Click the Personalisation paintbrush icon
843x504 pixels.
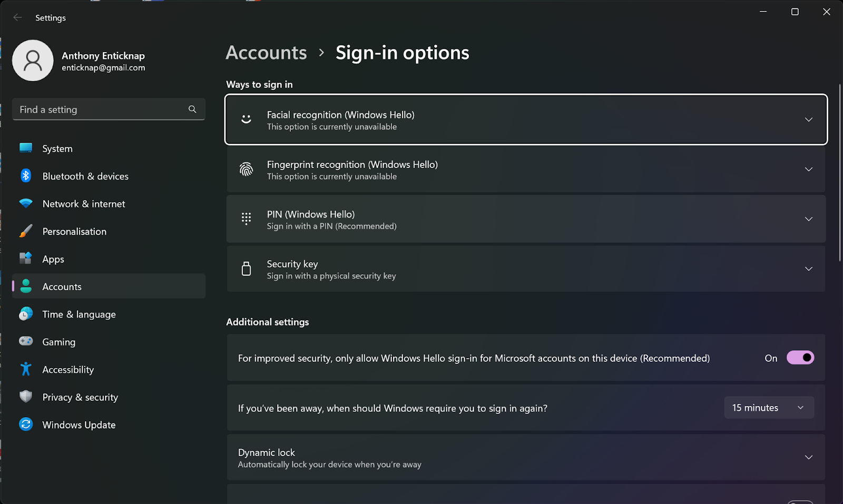(26, 231)
